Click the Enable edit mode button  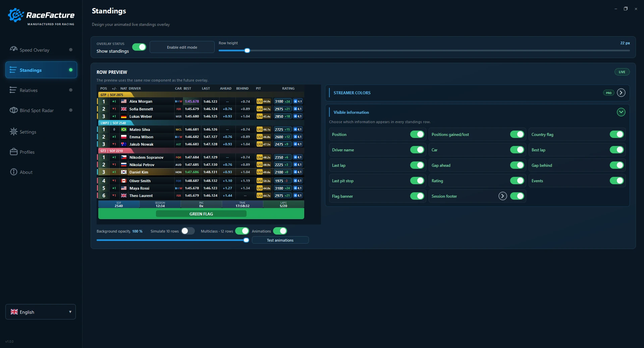182,47
